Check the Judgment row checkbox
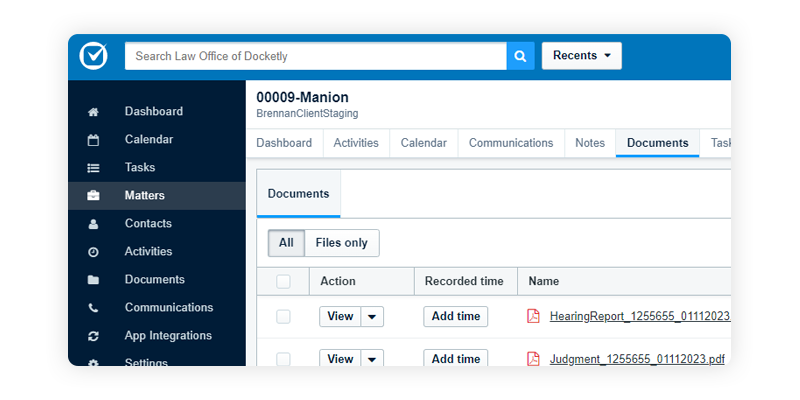 [x=283, y=359]
